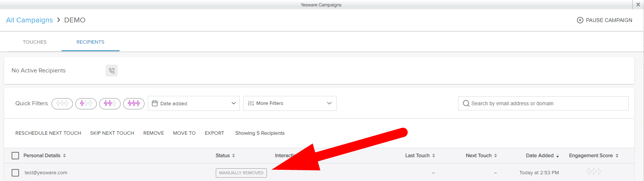The height and width of the screenshot is (181, 644).
Task: Check the box for test@yesware.com
Action: click(x=15, y=173)
